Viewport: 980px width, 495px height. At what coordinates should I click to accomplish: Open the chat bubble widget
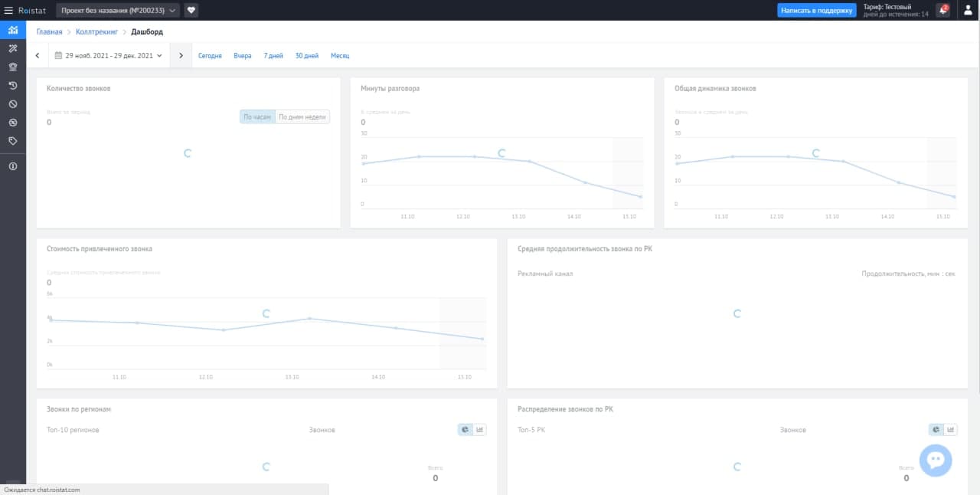click(936, 461)
